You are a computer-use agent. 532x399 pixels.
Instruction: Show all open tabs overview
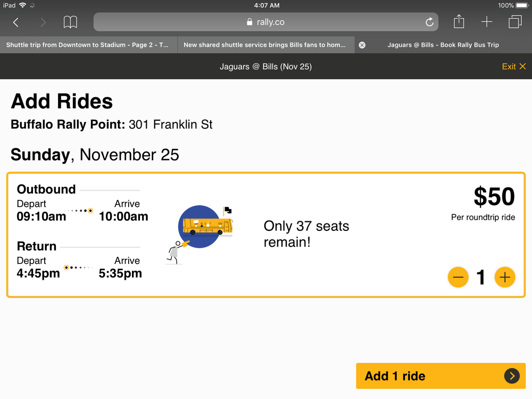[515, 22]
